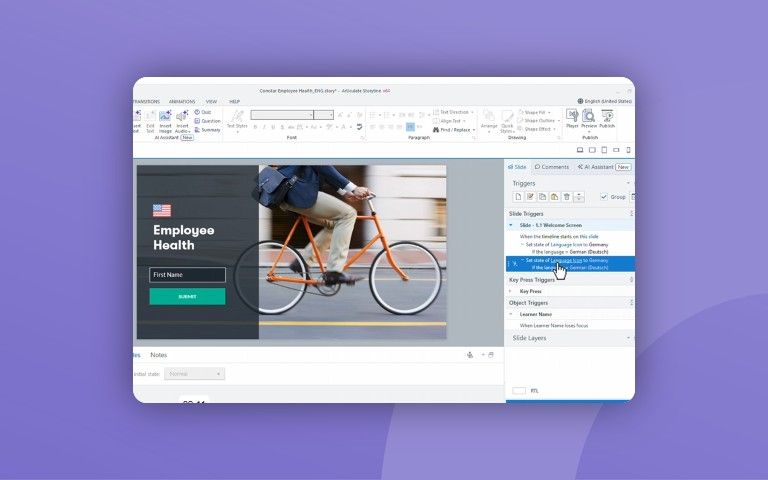Click the Edit Text AI icon

point(150,116)
